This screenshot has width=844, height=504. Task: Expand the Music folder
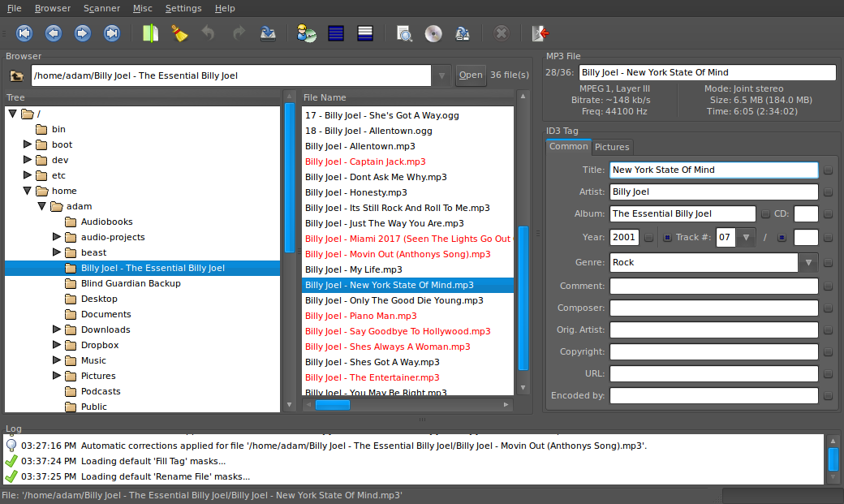(56, 360)
